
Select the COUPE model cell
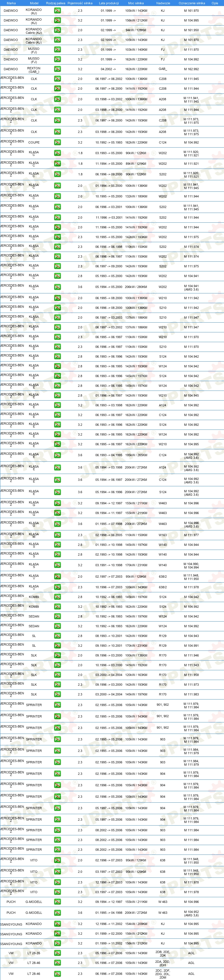click(34, 143)
